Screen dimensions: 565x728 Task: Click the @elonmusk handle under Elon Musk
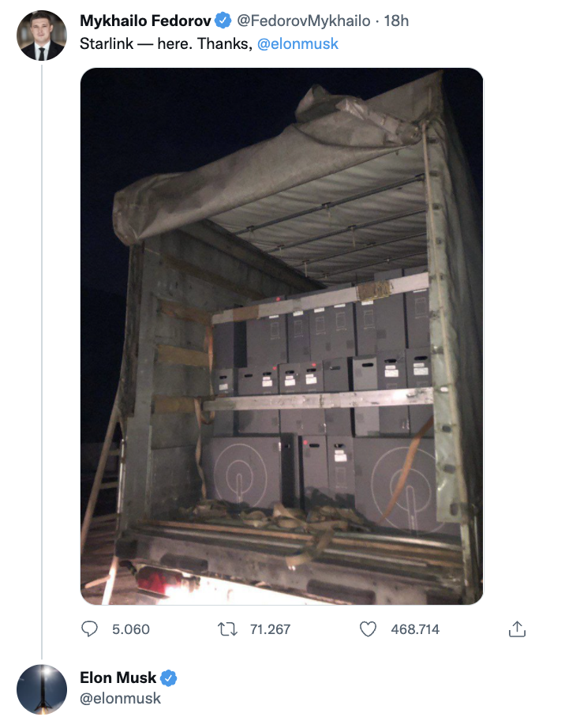click(x=120, y=698)
